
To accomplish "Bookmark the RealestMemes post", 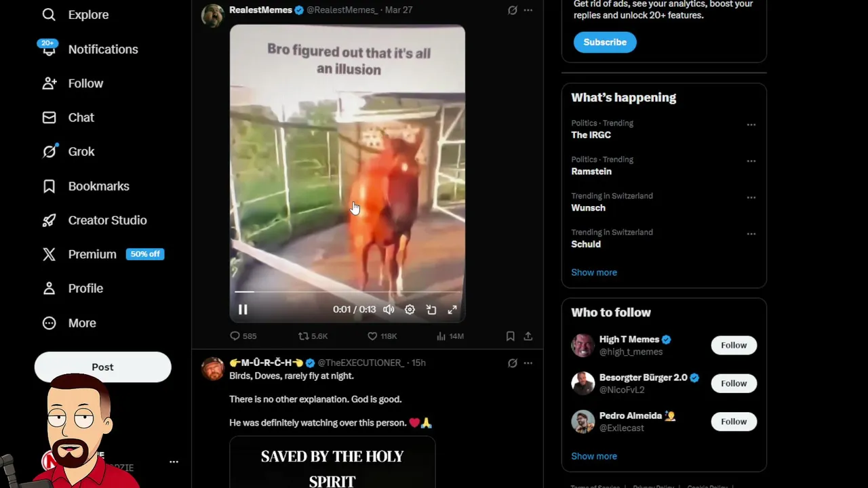I will click(x=510, y=336).
